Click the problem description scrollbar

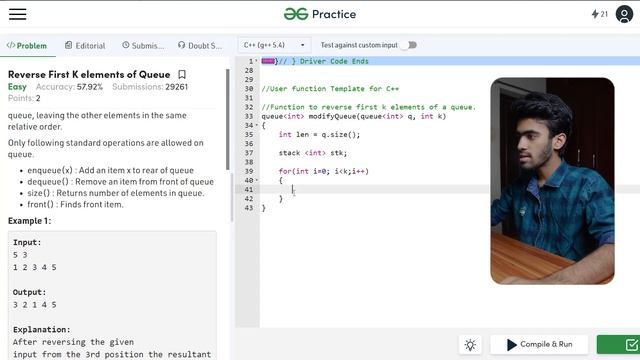point(228,119)
